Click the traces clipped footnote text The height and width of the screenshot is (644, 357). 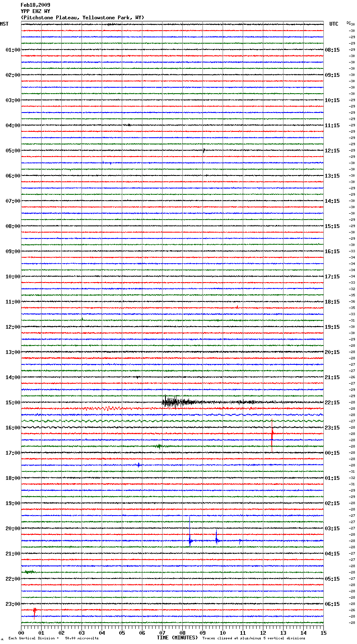pos(254,639)
